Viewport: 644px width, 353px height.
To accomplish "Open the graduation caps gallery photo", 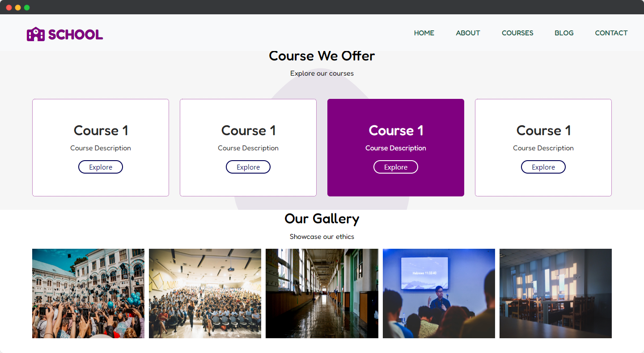I will tap(88, 293).
